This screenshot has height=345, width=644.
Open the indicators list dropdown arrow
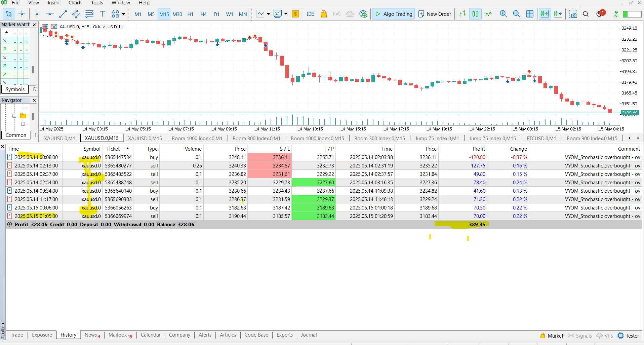[268, 14]
